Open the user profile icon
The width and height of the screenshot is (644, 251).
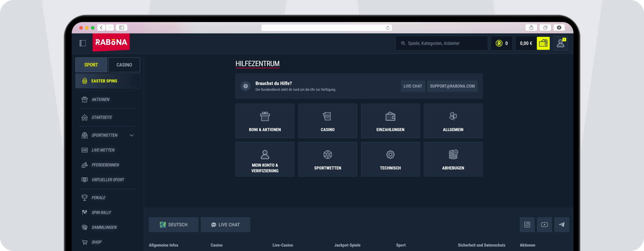click(561, 43)
